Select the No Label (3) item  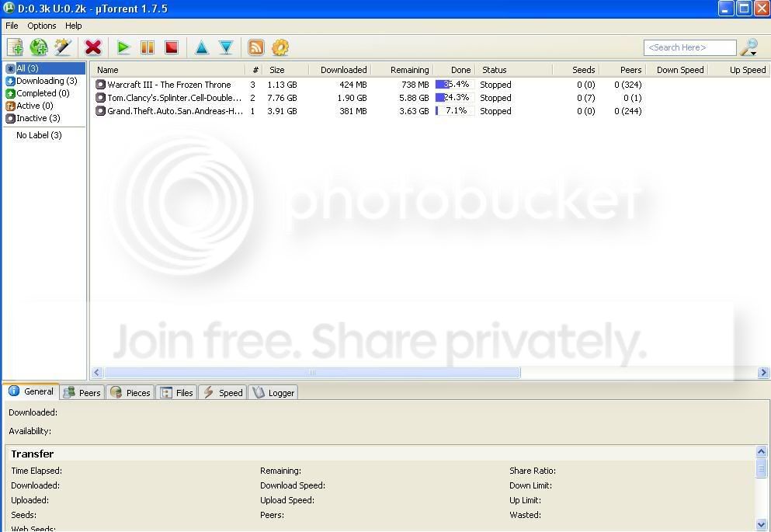[39, 135]
